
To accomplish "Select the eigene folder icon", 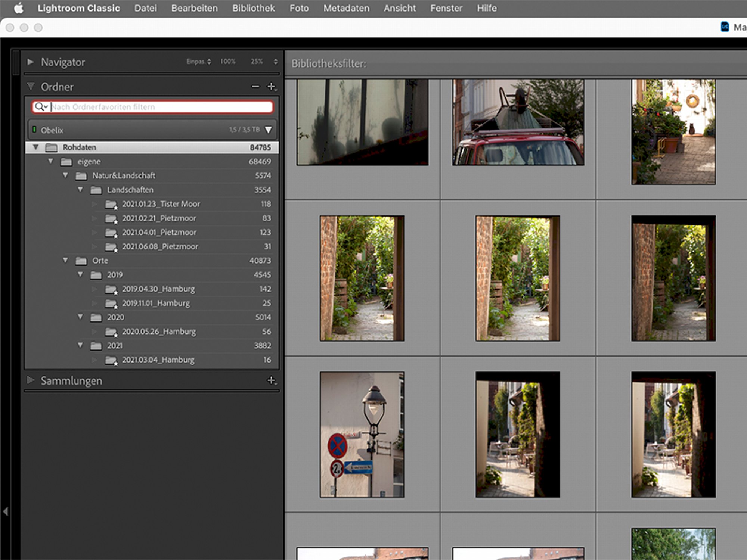I will click(66, 162).
